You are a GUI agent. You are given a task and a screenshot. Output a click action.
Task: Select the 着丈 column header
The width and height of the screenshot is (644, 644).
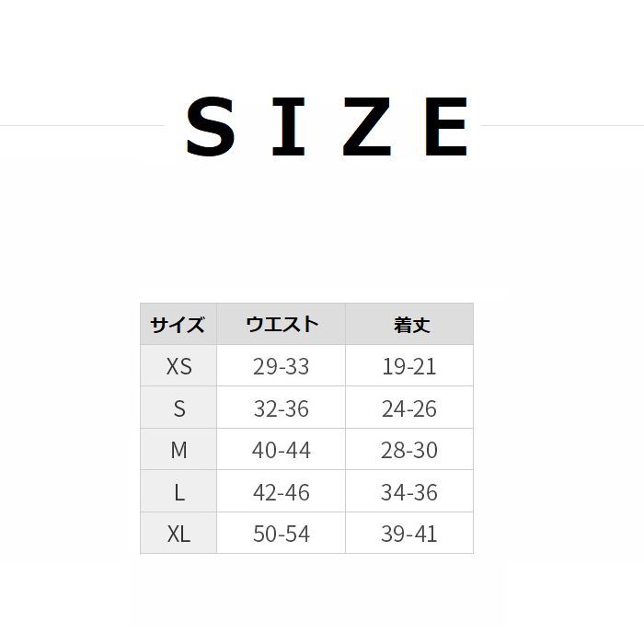click(x=409, y=324)
